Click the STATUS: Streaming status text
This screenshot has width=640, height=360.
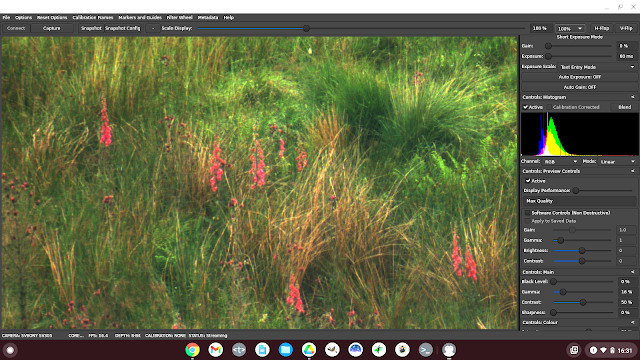[x=208, y=336]
